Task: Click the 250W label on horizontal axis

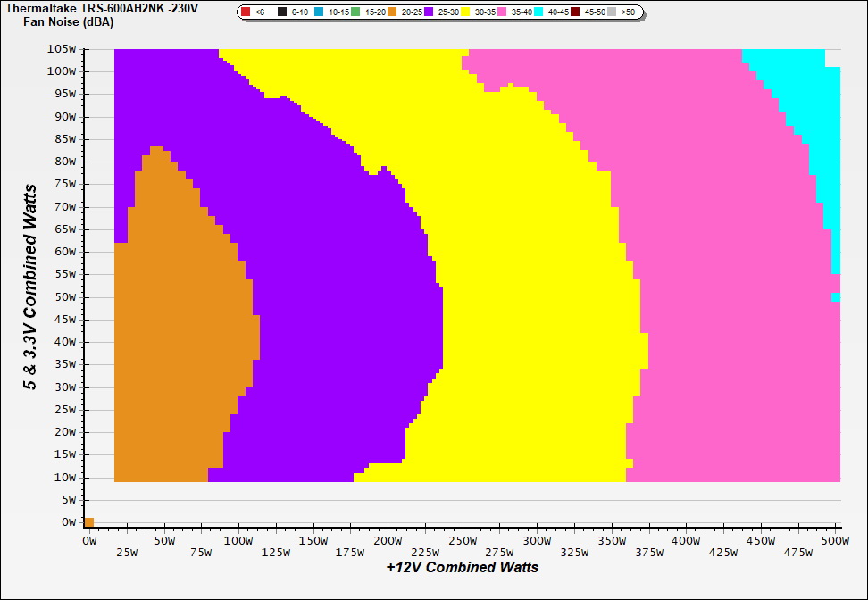Action: 462,541
